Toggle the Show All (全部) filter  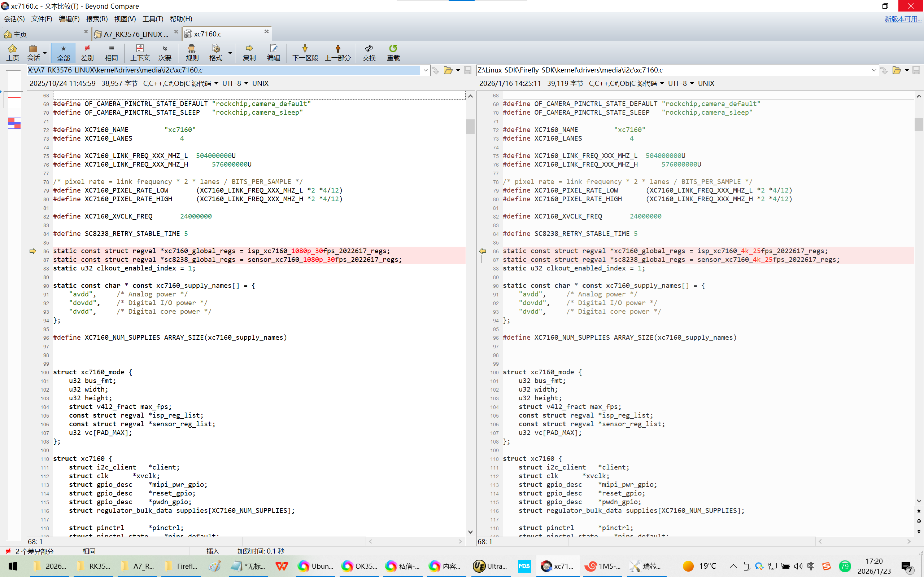click(64, 52)
